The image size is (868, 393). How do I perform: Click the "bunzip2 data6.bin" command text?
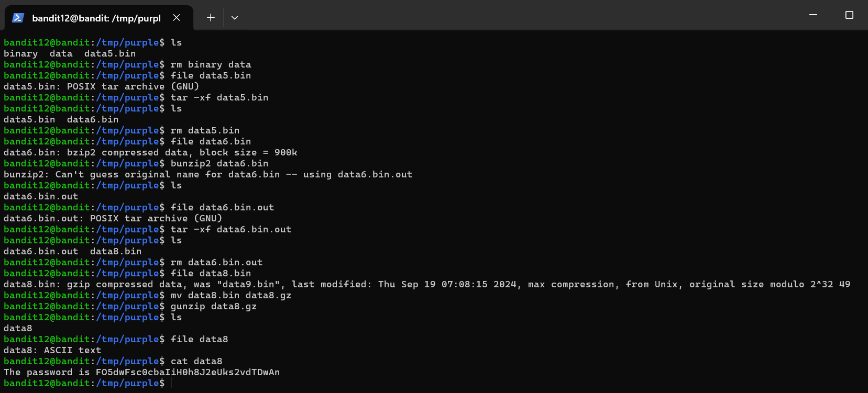click(219, 164)
